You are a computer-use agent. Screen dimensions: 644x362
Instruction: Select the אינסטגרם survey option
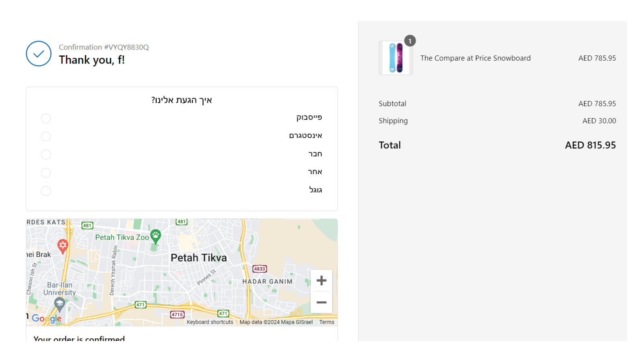45,136
